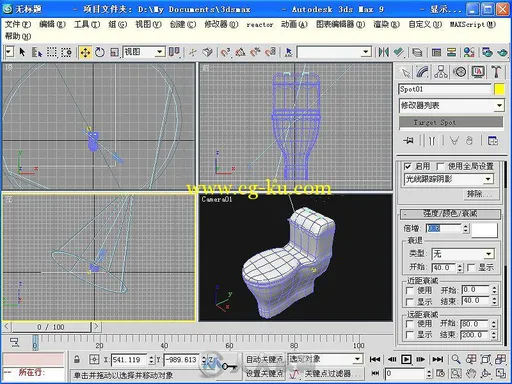Screen dimensions: 512x384
Task: Toggle Window/Crossing selection mode
Action: (x=66, y=52)
